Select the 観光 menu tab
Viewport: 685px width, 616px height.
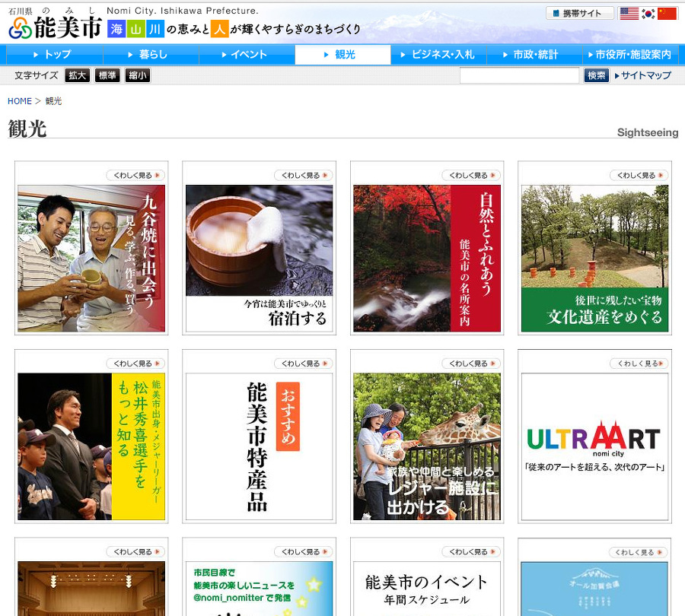[343, 55]
